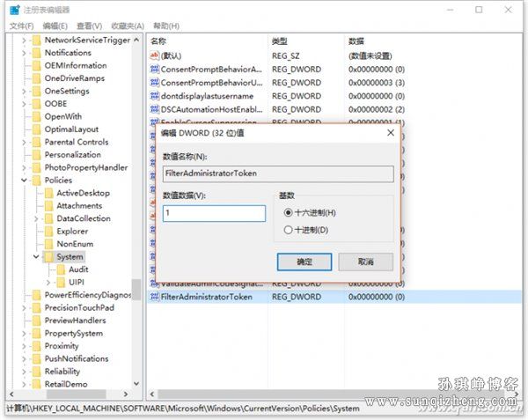This screenshot has height=420, width=528.
Task: Click the 名称 column header
Action: click(158, 41)
